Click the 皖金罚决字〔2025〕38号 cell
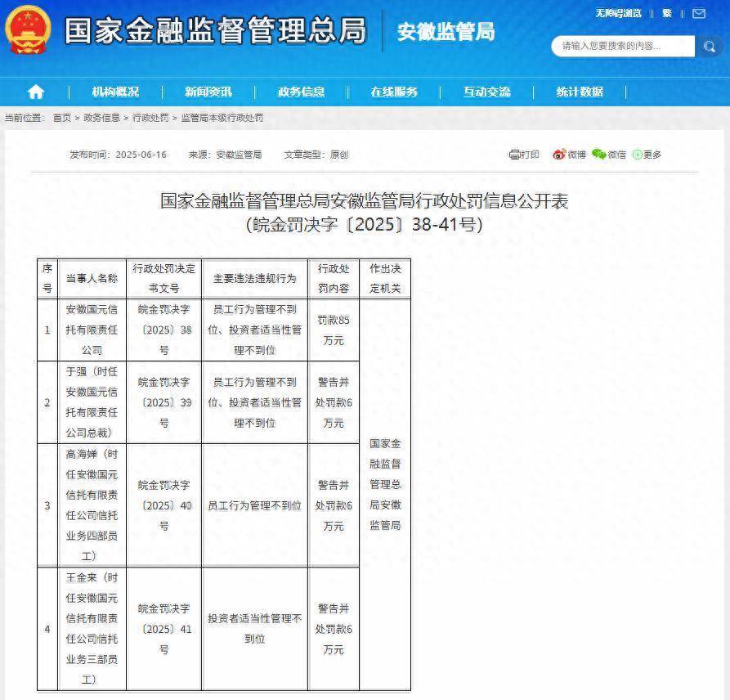730x700 pixels. (163, 330)
